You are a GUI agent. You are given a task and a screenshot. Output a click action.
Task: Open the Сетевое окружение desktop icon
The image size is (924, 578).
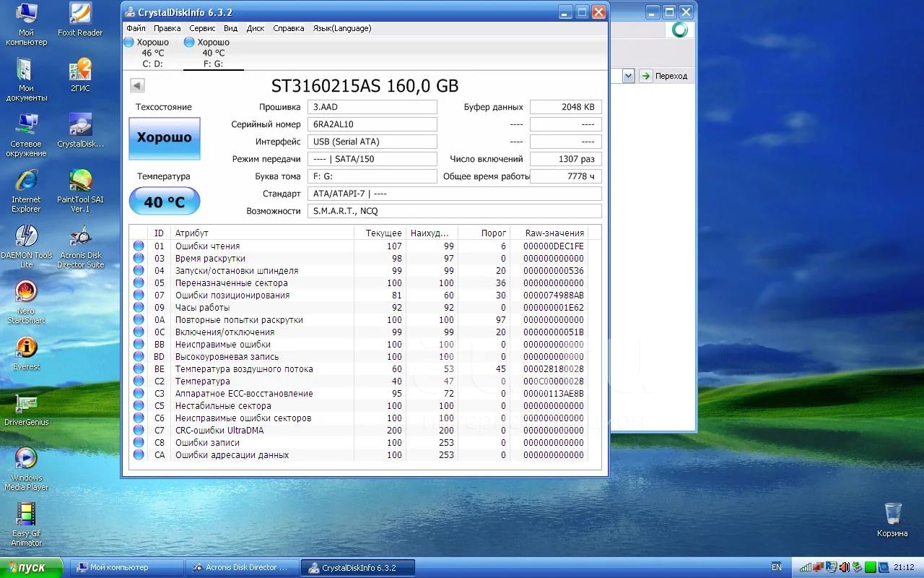click(27, 135)
